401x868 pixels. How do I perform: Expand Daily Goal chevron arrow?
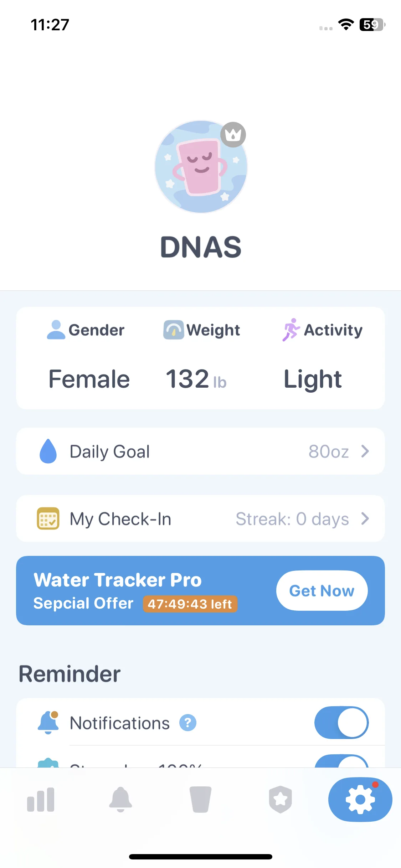tap(365, 451)
